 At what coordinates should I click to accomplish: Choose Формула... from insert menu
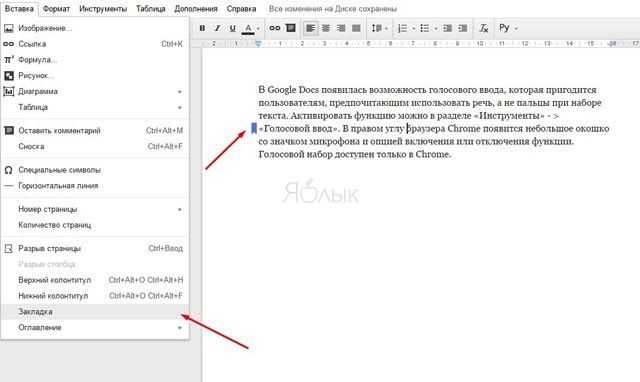[x=95, y=60]
